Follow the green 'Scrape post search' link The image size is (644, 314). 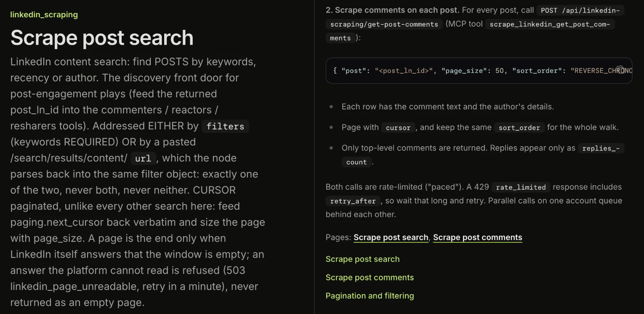tap(362, 259)
